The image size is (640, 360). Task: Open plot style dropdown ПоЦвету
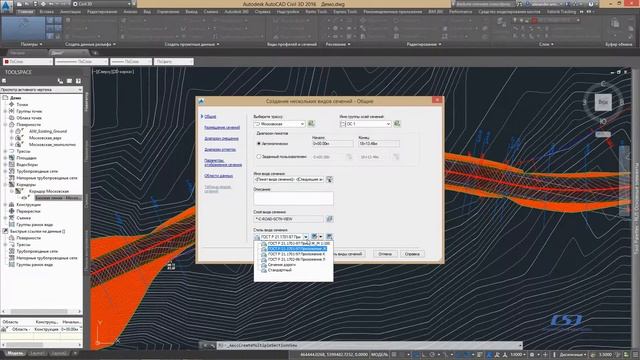pyautogui.click(x=173, y=62)
